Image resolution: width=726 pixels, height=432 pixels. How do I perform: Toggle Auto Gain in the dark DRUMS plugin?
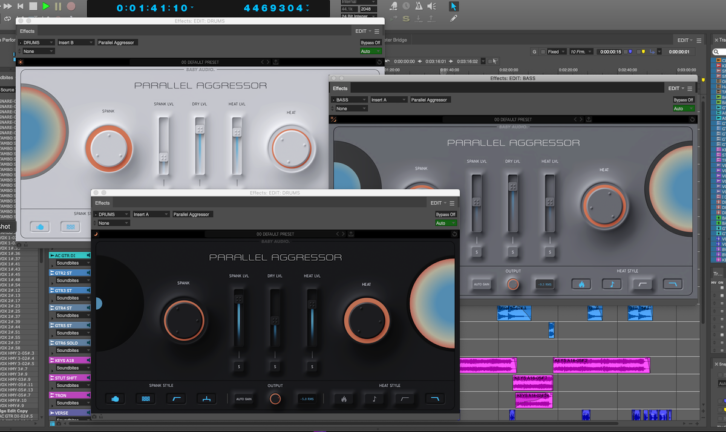[244, 399]
